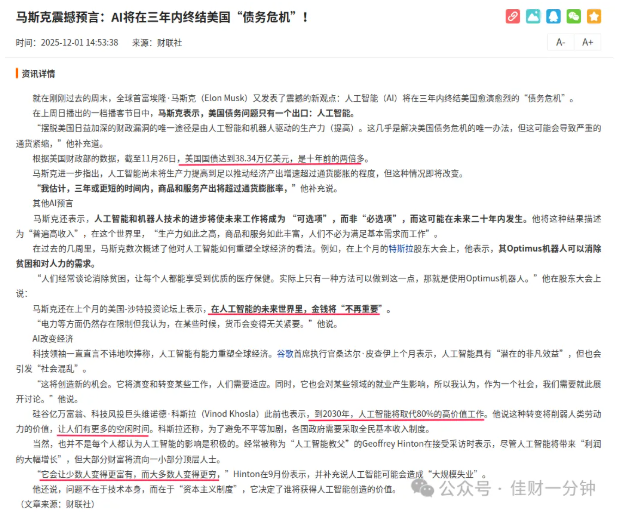This screenshot has width=642, height=525.
Task: Click the article headline about 马斯克震撼预言
Action: click(162, 18)
